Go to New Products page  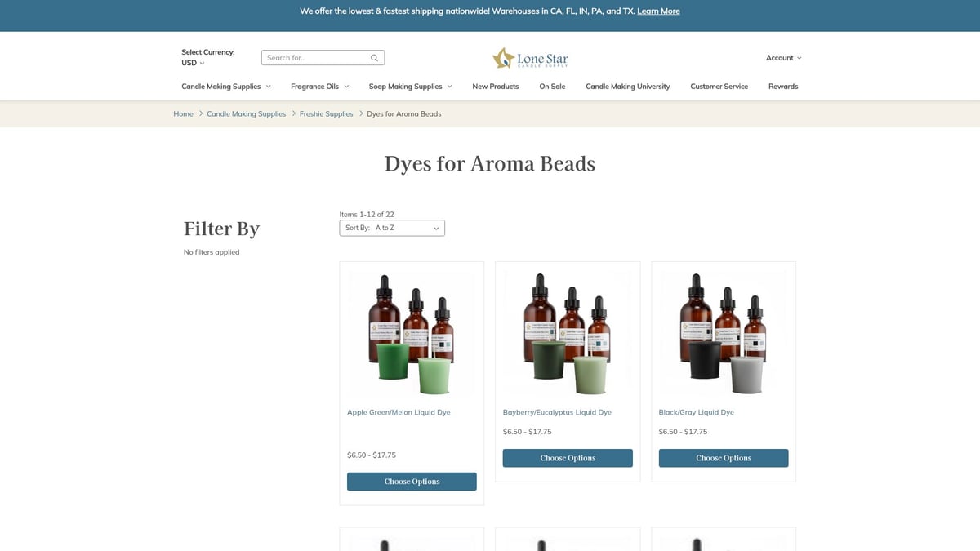click(x=495, y=87)
